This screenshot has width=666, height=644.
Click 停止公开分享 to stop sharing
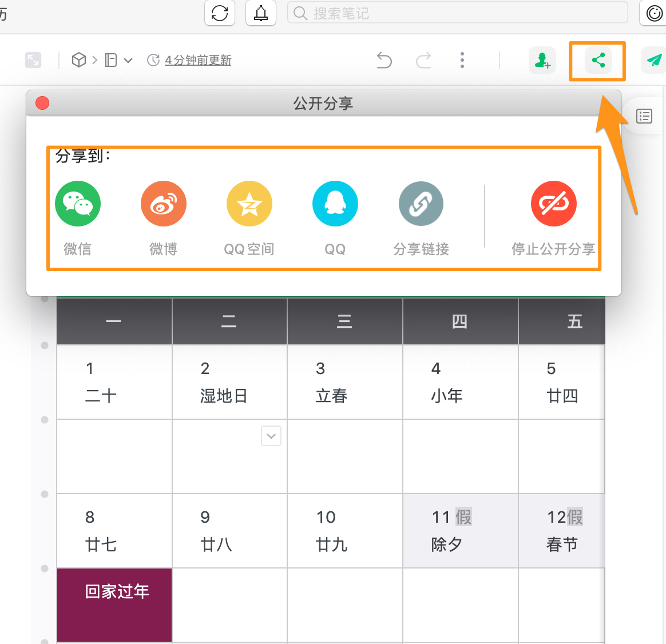pos(553,204)
